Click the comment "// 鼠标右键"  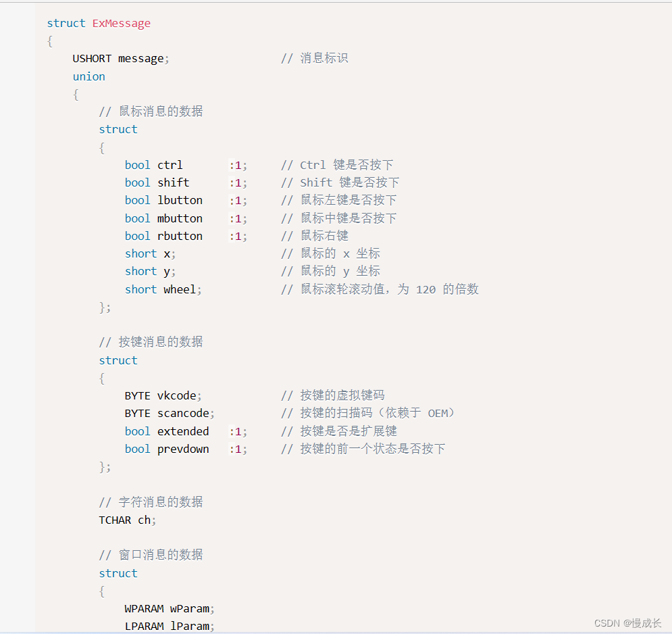[315, 236]
